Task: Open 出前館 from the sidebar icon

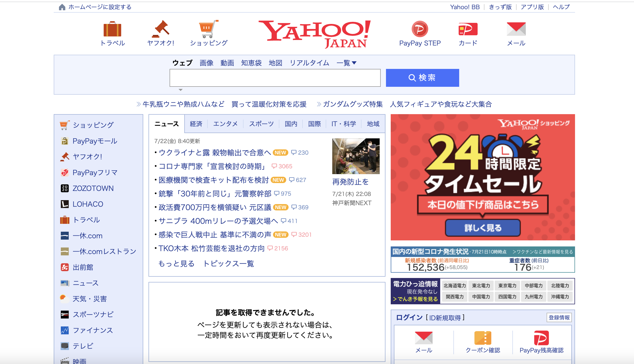Action: tap(65, 267)
